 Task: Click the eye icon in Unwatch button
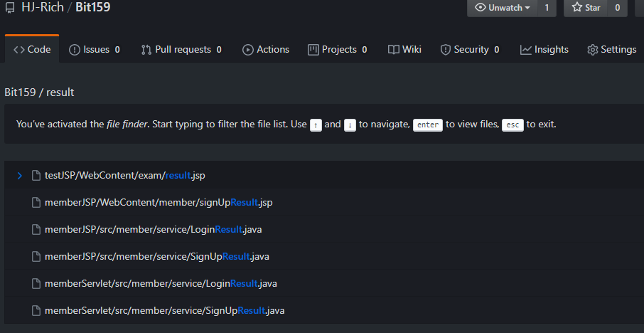tap(480, 7)
